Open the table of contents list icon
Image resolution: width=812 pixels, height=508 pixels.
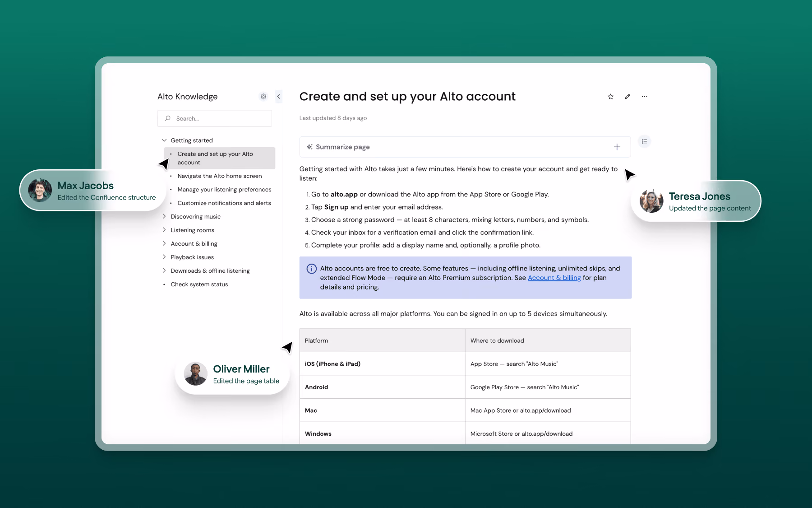pos(644,141)
